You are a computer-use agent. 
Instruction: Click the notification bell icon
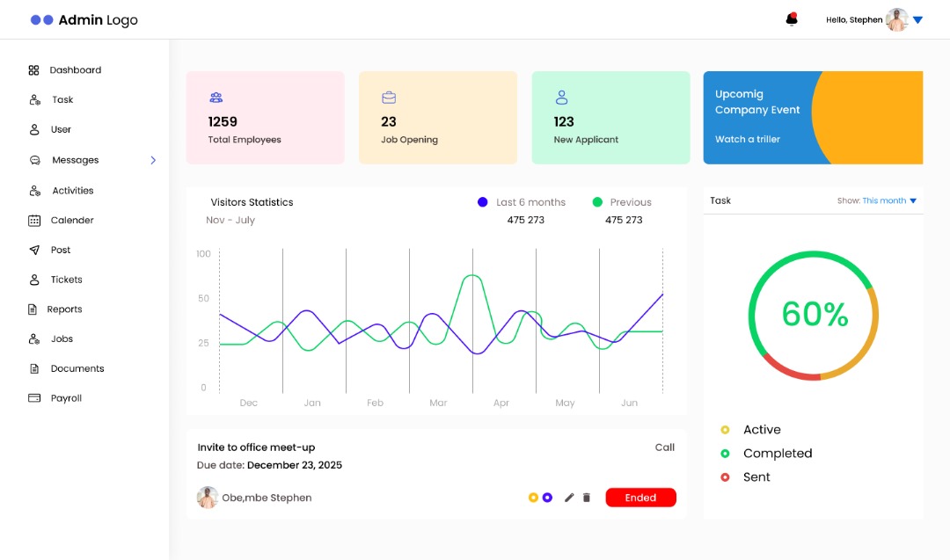pyautogui.click(x=792, y=19)
